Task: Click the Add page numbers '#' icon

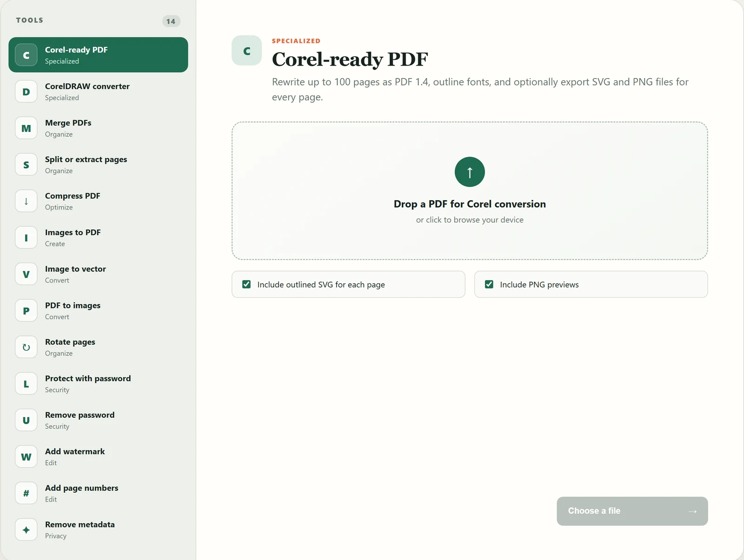Action: pyautogui.click(x=26, y=494)
